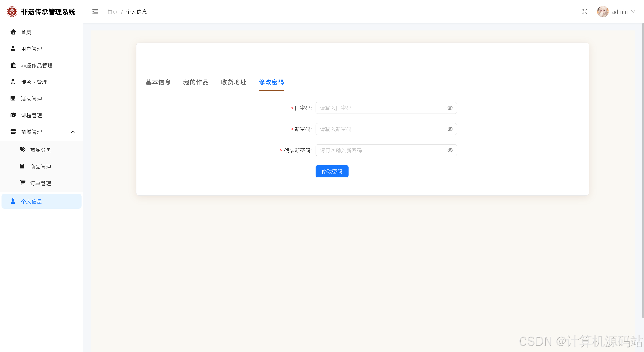Click admin avatar to open the account menu
The width and height of the screenshot is (644, 352).
coord(603,12)
